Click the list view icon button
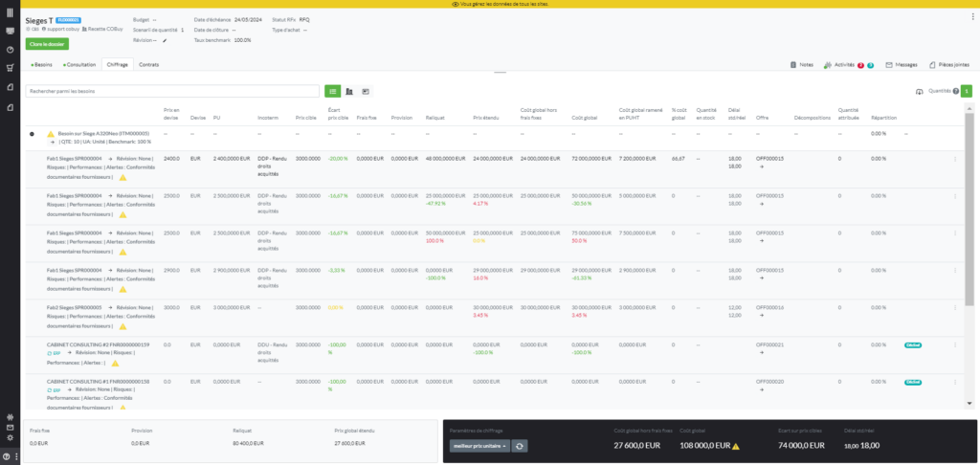 [333, 91]
